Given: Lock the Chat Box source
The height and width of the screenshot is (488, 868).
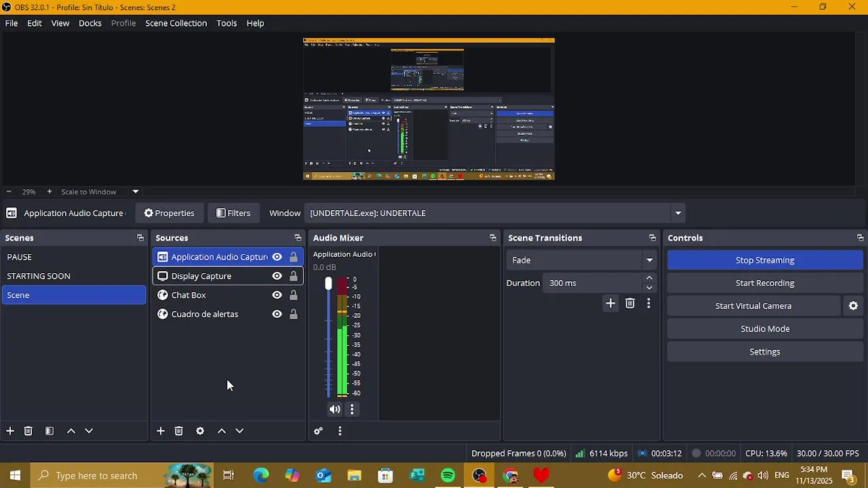Looking at the screenshot, I should click(x=294, y=295).
